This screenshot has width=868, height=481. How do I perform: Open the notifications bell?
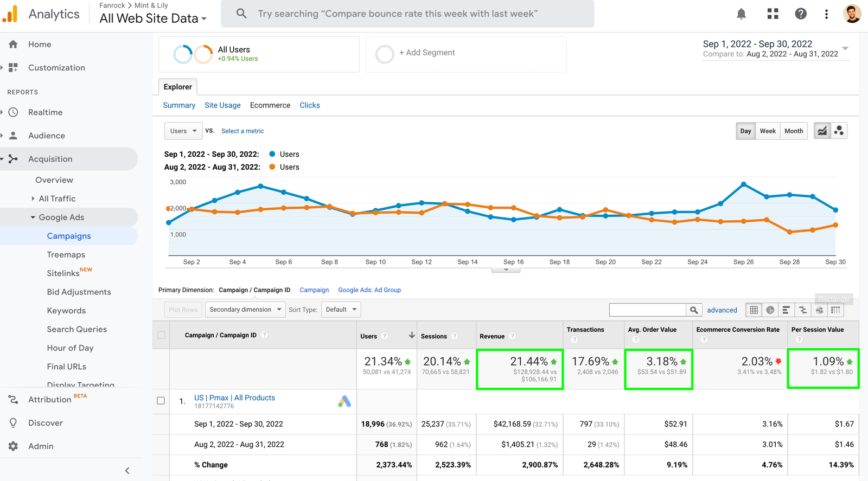pyautogui.click(x=741, y=14)
